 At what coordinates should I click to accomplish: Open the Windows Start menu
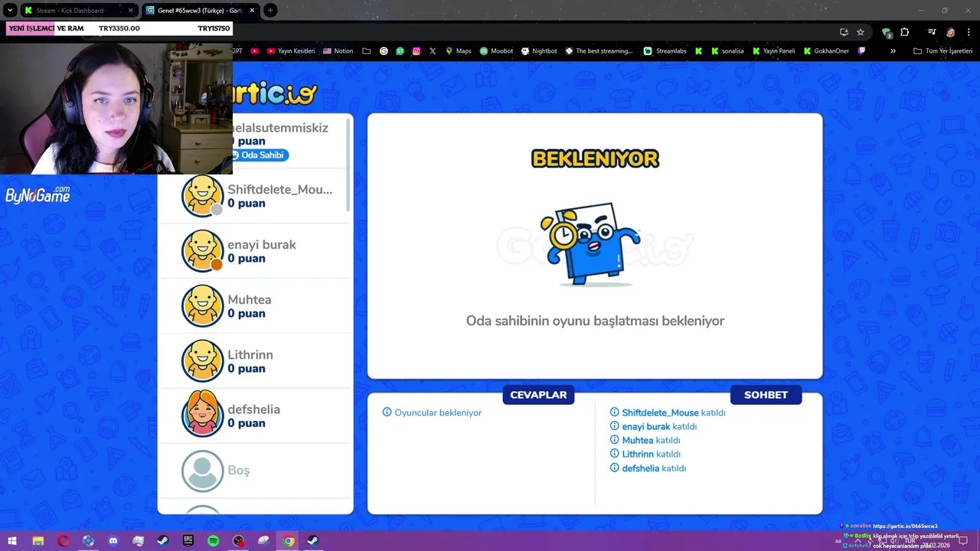pos(12,541)
